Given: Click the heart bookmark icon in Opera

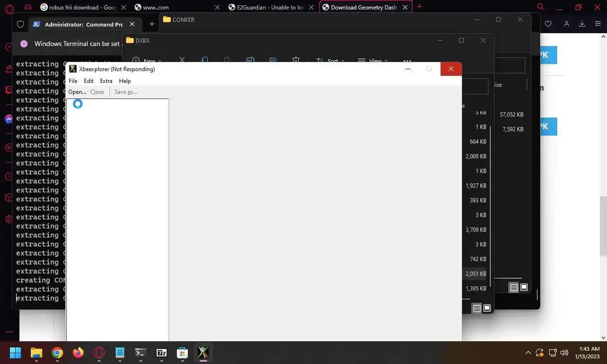Looking at the screenshot, I should [x=548, y=24].
